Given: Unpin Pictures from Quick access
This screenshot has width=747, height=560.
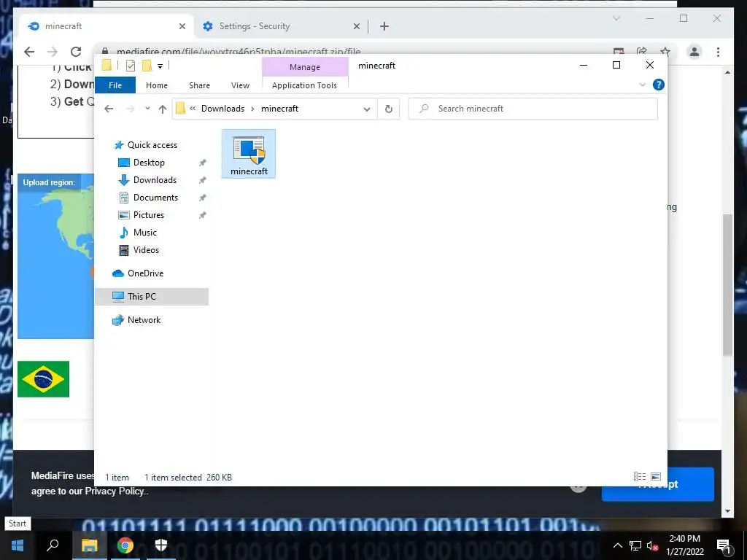Looking at the screenshot, I should point(203,215).
